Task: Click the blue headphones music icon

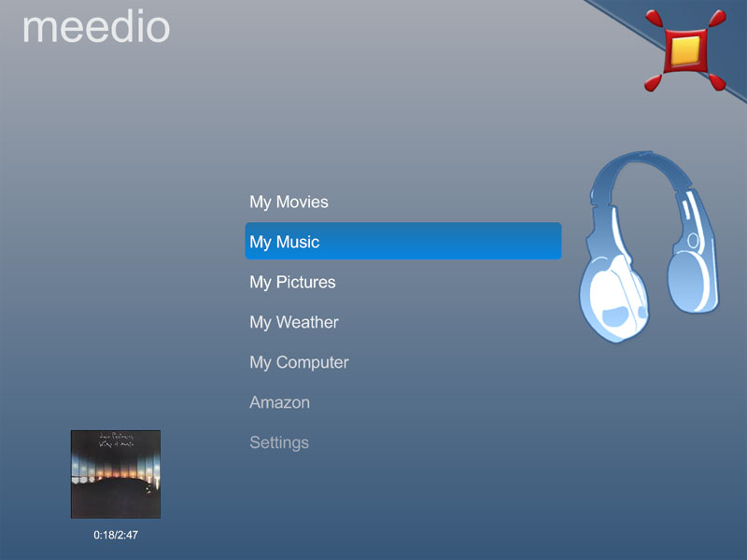Action: tap(649, 246)
